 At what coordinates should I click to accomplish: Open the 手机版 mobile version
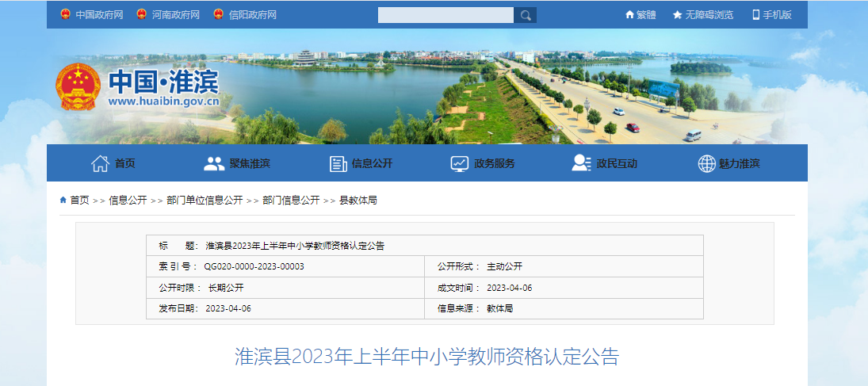point(777,15)
